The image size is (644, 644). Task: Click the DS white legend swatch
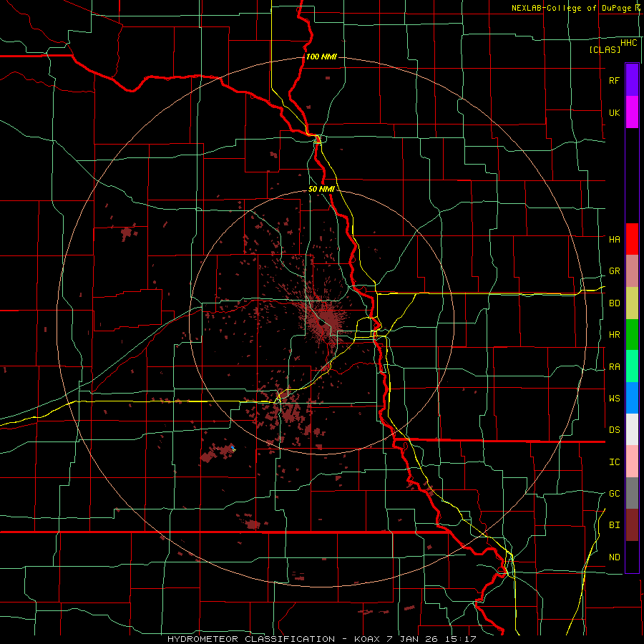(632, 429)
